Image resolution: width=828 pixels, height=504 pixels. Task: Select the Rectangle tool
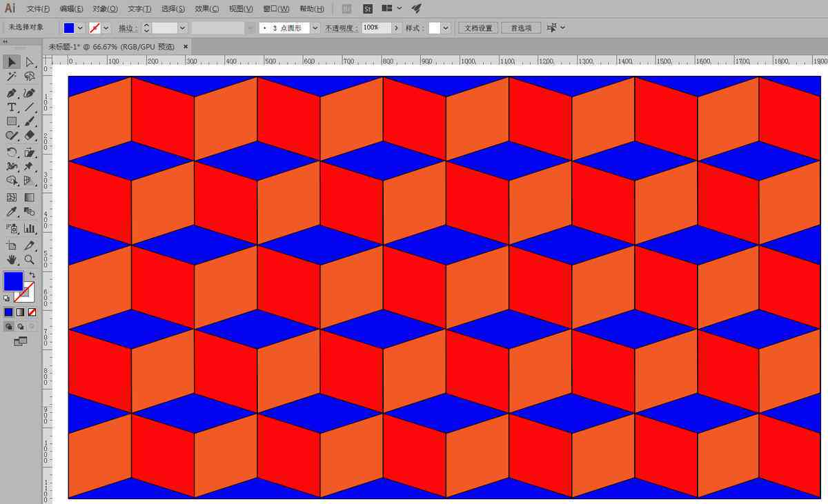[x=12, y=121]
